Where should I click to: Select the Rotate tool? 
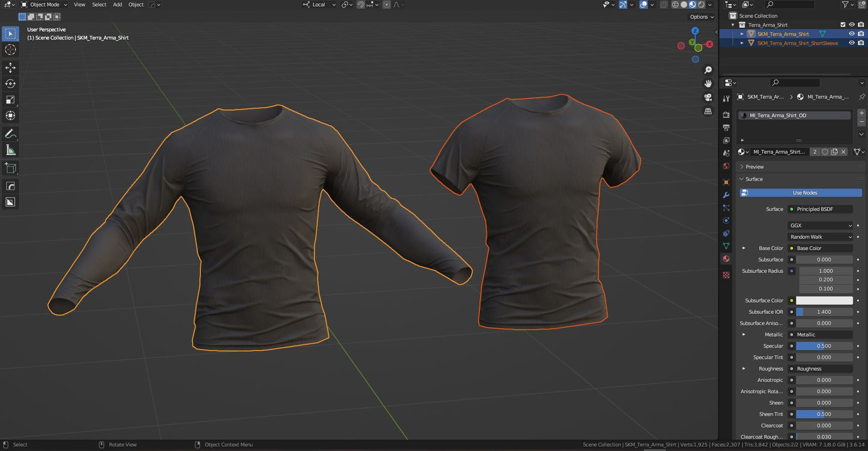point(10,84)
